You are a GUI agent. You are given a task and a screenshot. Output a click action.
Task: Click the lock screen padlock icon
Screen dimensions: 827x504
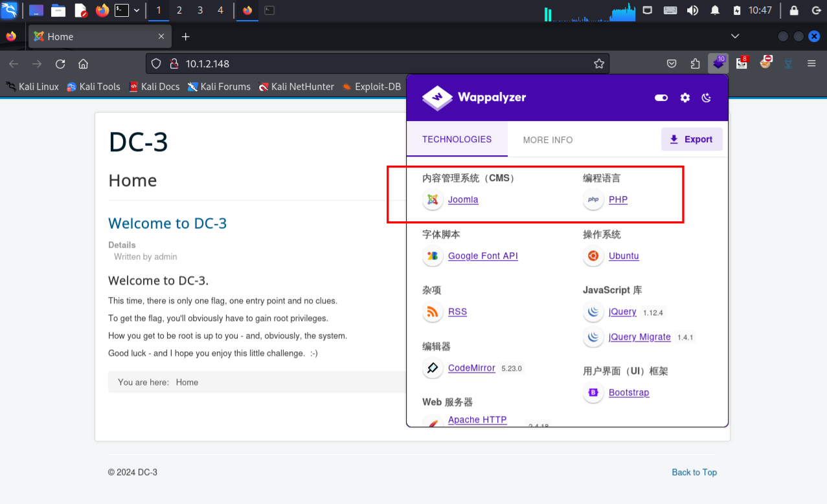(794, 10)
